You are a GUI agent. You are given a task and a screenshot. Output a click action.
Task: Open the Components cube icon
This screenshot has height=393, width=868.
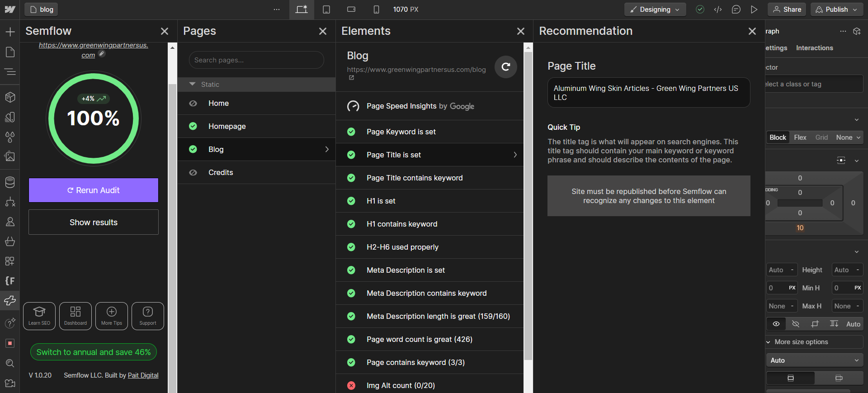tap(10, 97)
